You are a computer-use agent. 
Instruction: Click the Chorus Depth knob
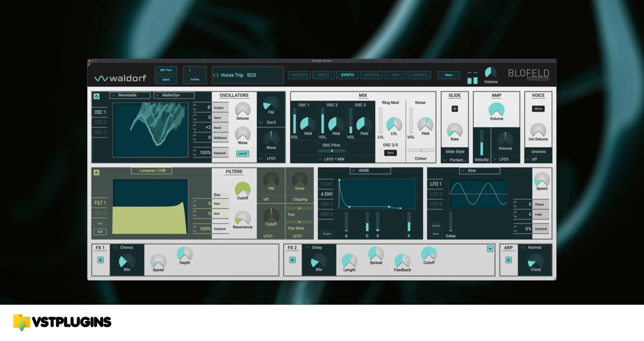click(185, 254)
